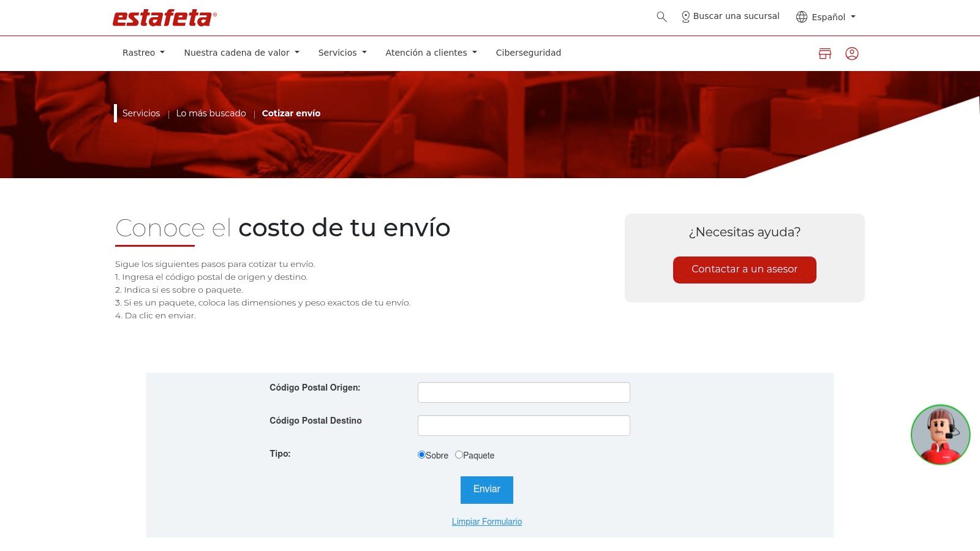Select the Sobre radio button
Screen dimensions: 980x551
click(421, 454)
